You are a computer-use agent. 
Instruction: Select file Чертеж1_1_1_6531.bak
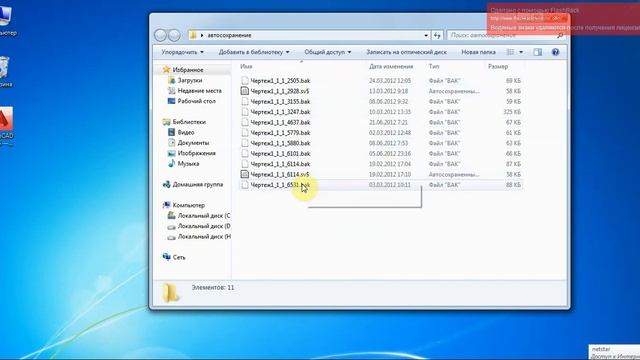click(280, 185)
